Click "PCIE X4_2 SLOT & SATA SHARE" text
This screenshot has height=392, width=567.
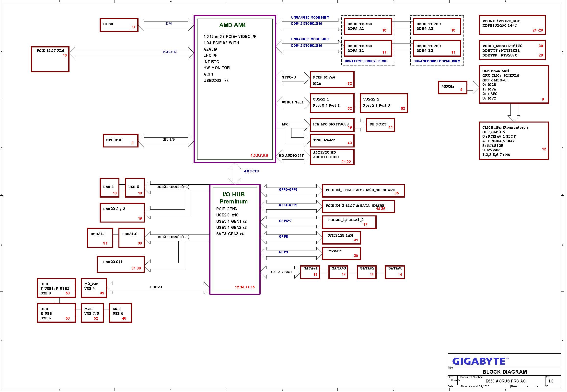coord(355,206)
